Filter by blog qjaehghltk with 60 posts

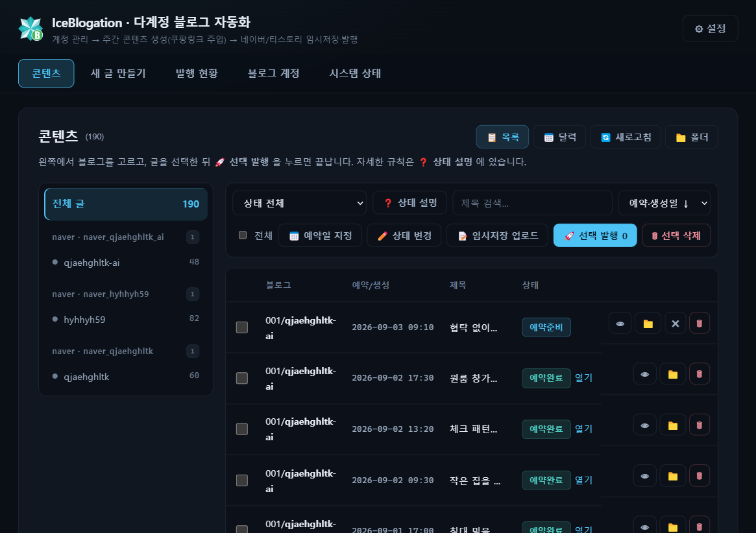pos(126,376)
